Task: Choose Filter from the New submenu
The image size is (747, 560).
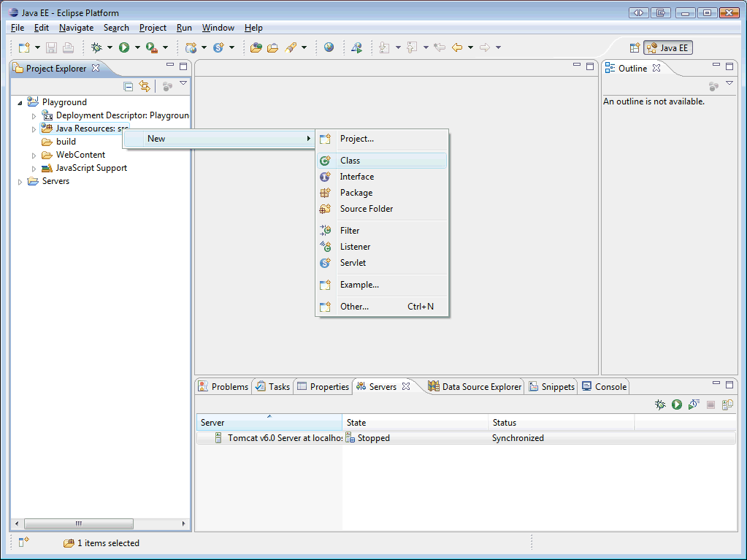Action: click(382, 231)
